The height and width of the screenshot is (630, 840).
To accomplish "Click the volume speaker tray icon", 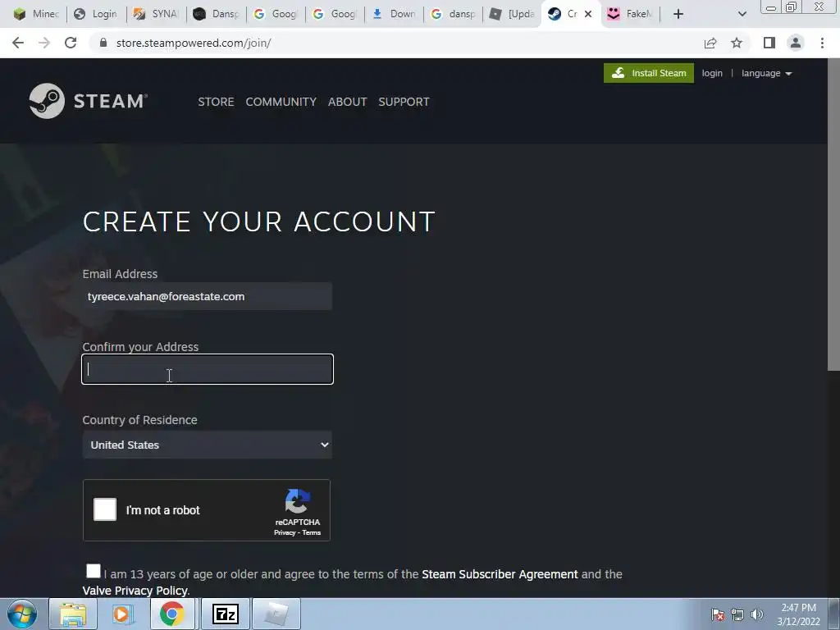I will (757, 614).
